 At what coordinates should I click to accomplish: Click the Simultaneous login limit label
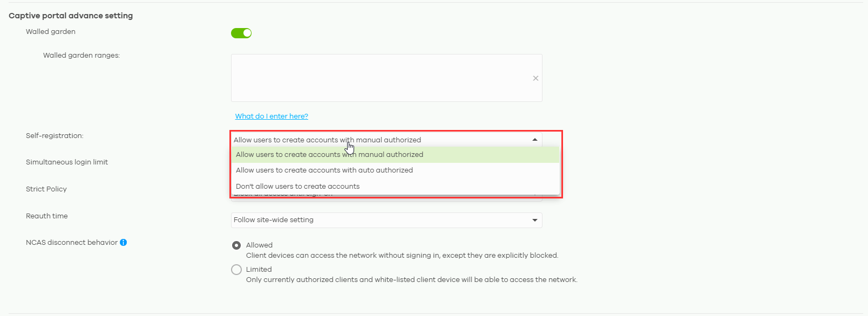67,162
